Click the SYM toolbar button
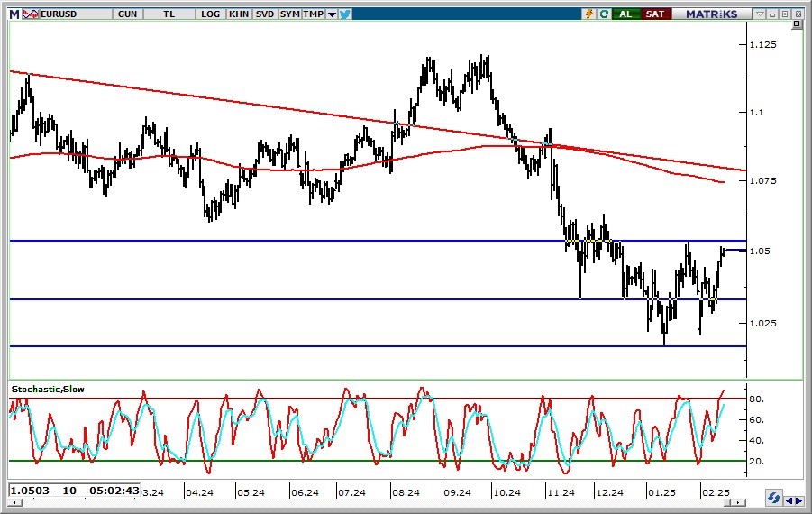812x514 pixels. (x=289, y=14)
